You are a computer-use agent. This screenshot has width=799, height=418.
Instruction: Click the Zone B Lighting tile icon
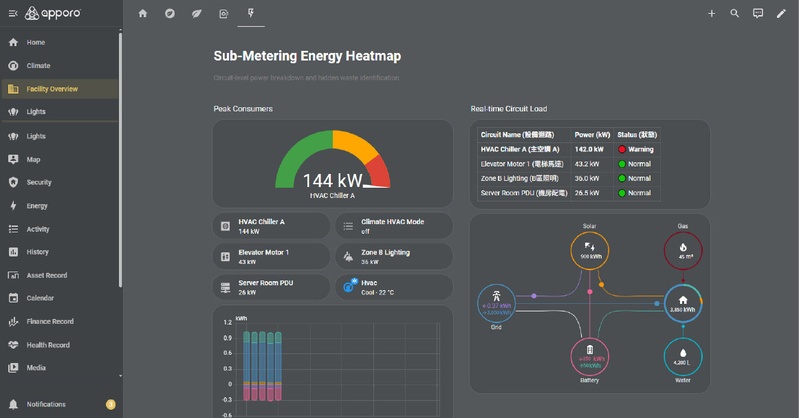tap(348, 257)
